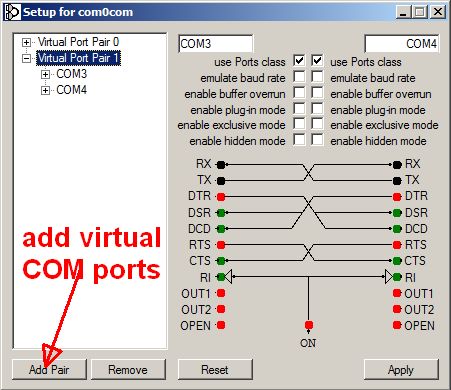Enable exclusive mode for COM3
451x390 pixels.
(299, 124)
